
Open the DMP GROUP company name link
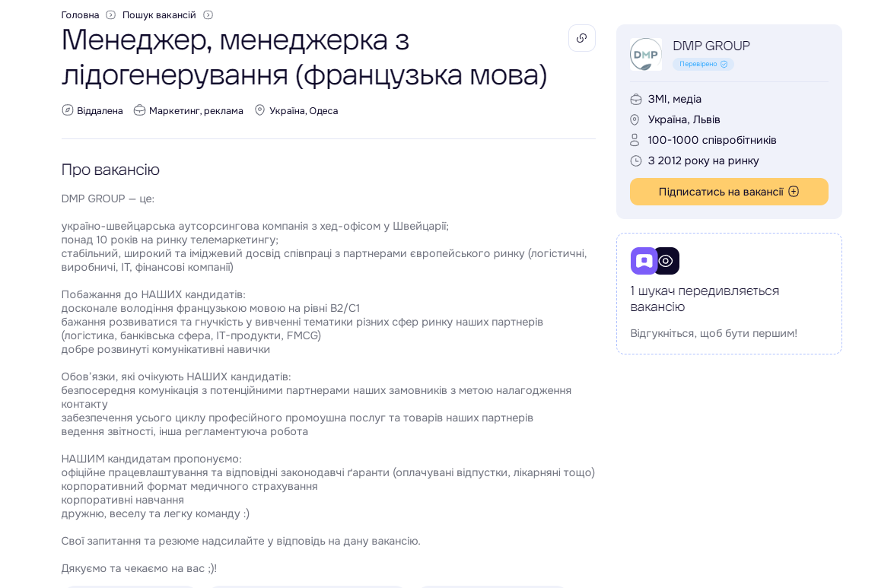pyautogui.click(x=711, y=46)
